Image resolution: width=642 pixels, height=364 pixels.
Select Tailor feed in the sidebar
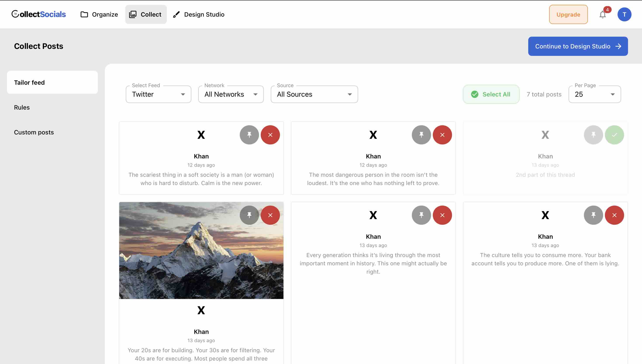coord(52,82)
